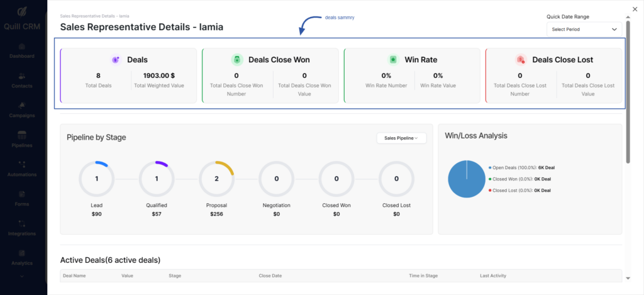Open the Select Period date range dropdown
Viewport: 644px width, 295px height.
click(584, 30)
